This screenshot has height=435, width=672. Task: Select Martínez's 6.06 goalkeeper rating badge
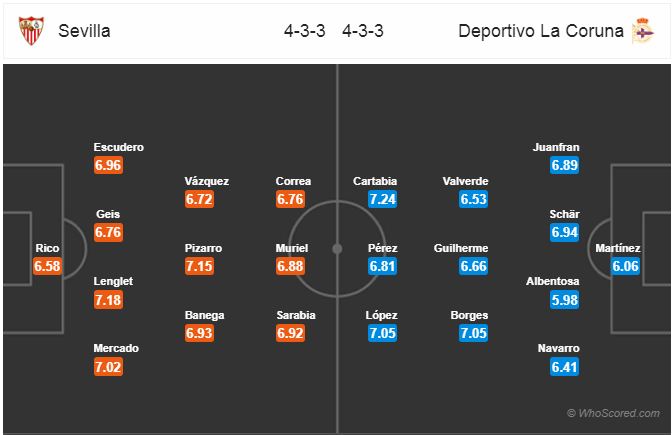click(625, 266)
